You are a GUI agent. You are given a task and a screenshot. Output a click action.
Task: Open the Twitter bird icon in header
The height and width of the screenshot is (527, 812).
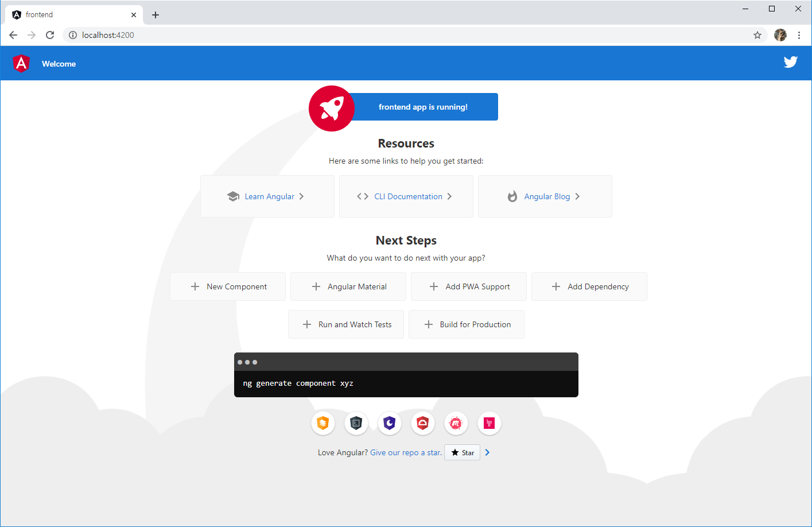791,62
